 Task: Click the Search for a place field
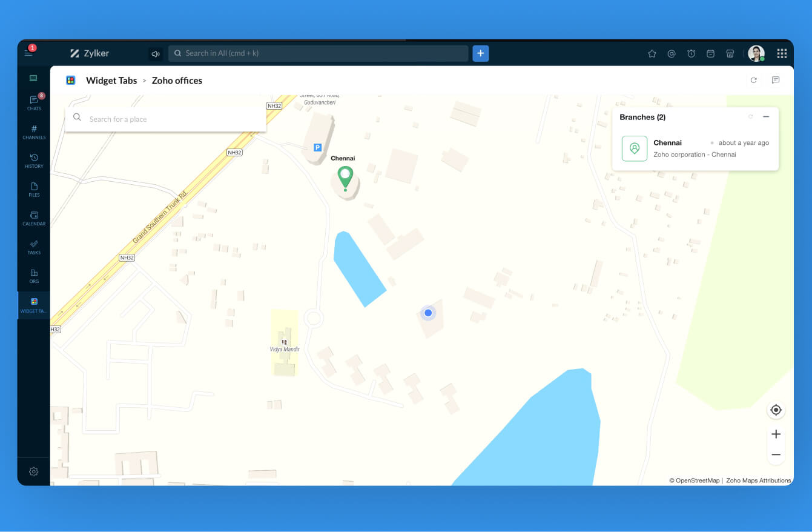pos(166,118)
